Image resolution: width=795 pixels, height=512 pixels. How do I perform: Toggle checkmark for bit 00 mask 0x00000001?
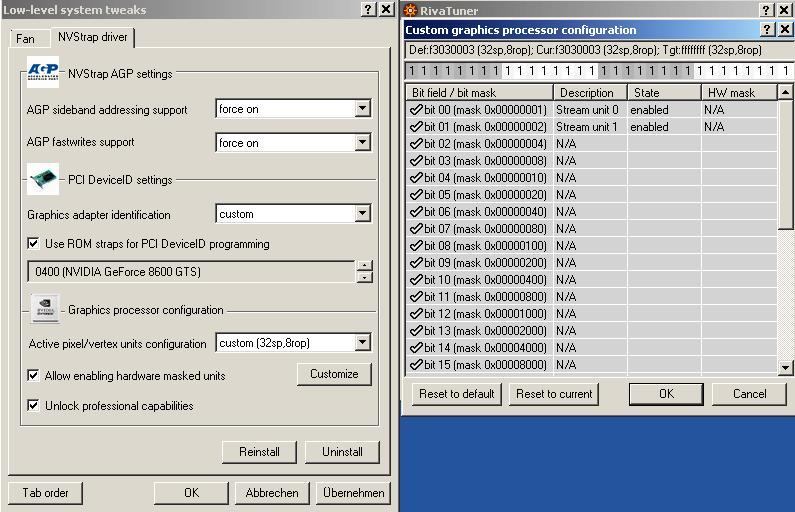[416, 109]
